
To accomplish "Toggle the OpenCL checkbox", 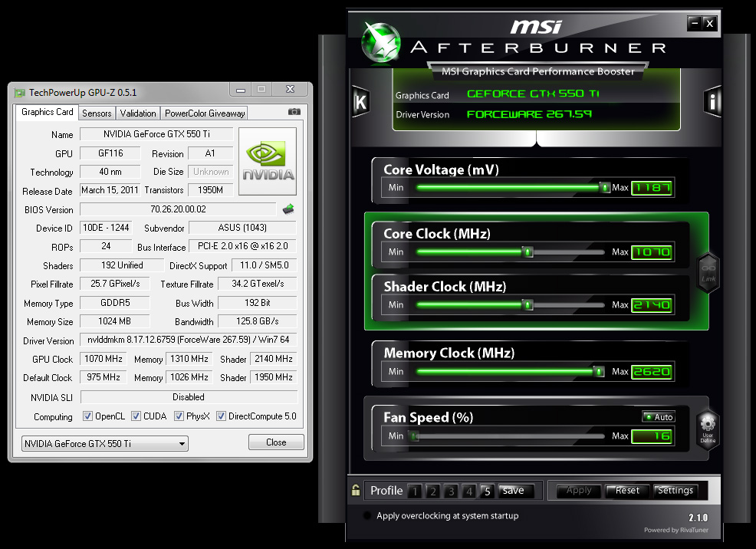I will pyautogui.click(x=87, y=416).
